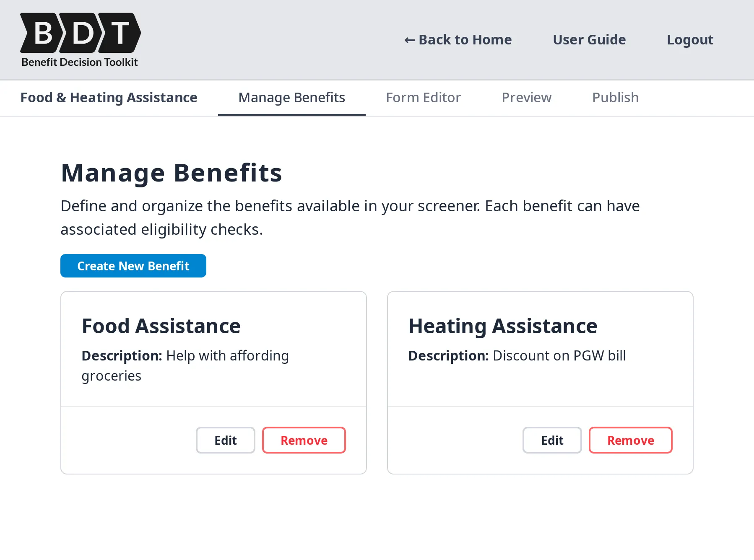This screenshot has width=754, height=560.
Task: Go to the Publish tab
Action: pyautogui.click(x=615, y=97)
